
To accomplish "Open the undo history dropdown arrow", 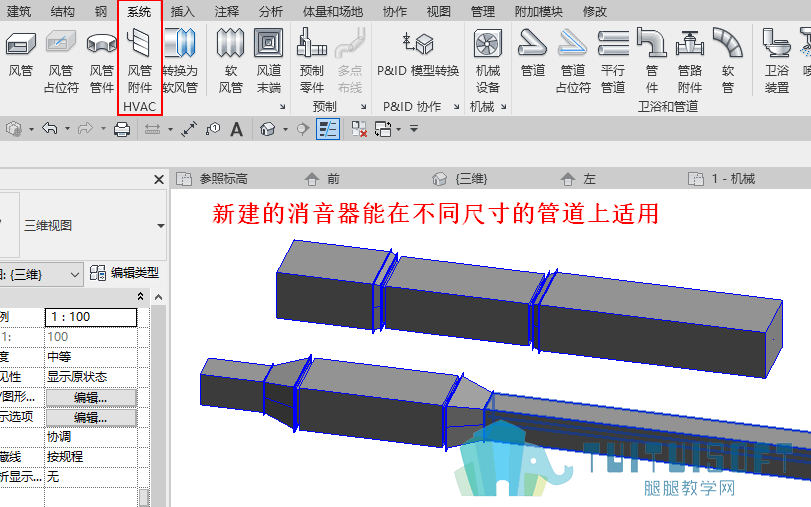I will (x=67, y=129).
